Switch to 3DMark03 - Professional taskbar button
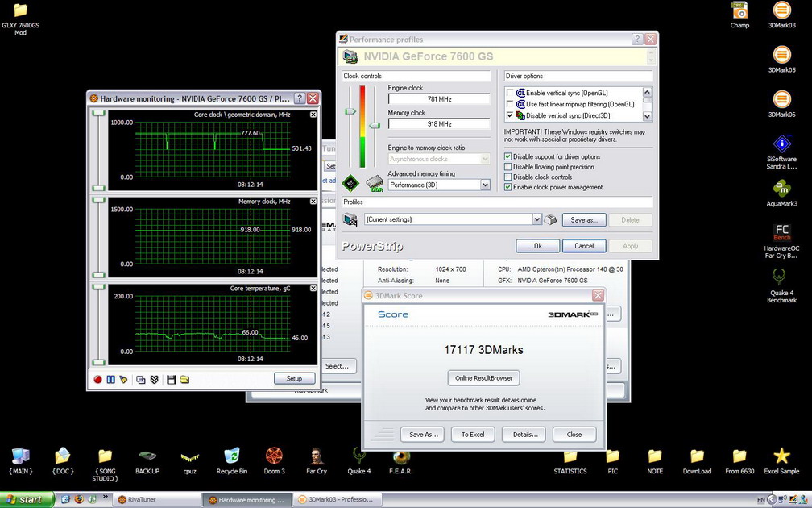Screen dimensions: 812x508 coord(338,500)
